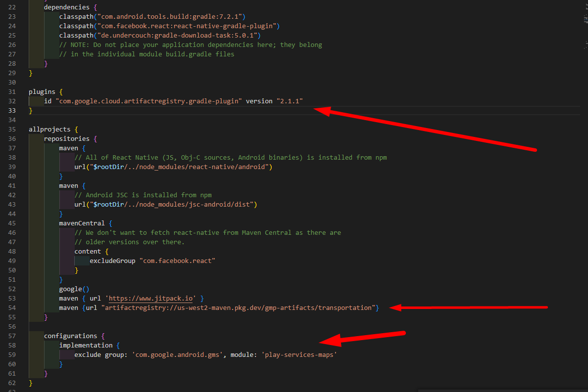Screen dimensions: 588x392
Task: Click the minimap at the right edge
Action: click(x=583, y=30)
